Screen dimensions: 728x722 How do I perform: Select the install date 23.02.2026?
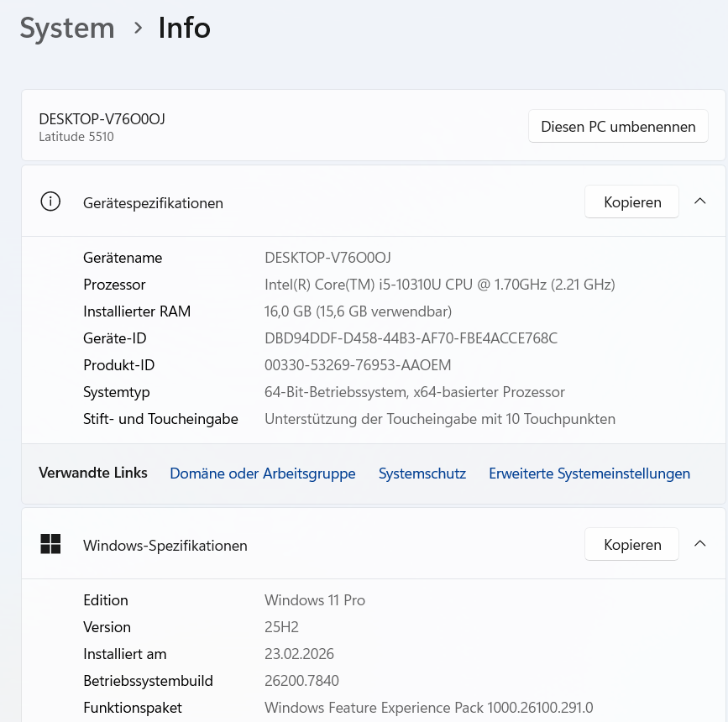point(299,654)
